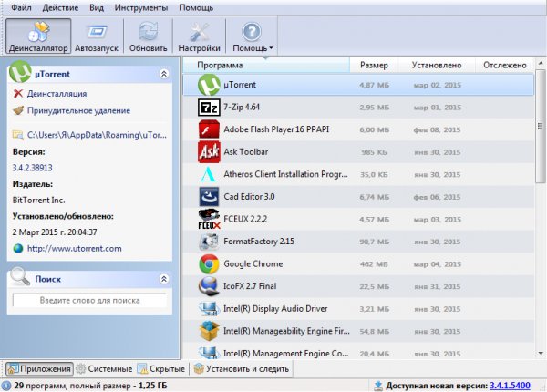Screen dimensions: 547x392
Task: Select the 7-Zip 4.64 icon
Action: pyautogui.click(x=209, y=107)
